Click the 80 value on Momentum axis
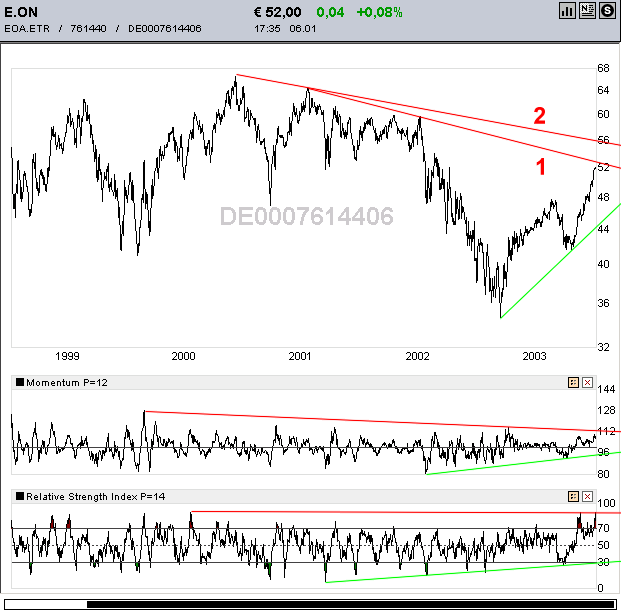 click(603, 474)
